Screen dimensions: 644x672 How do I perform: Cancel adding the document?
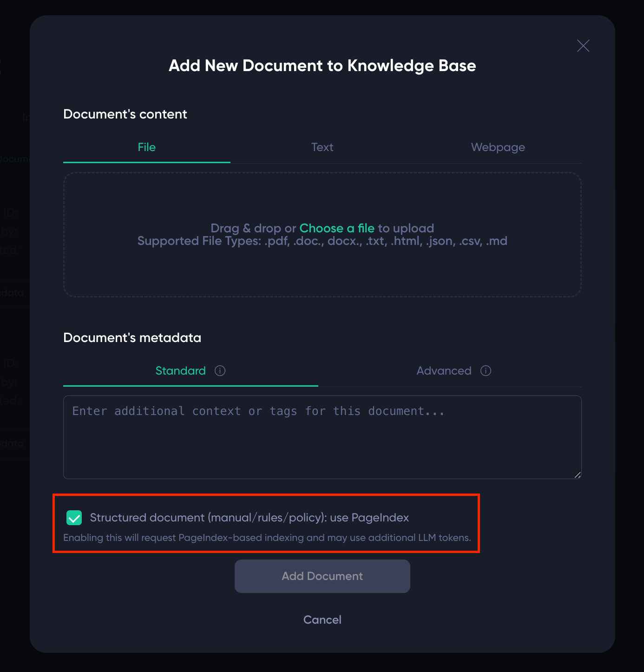[322, 620]
